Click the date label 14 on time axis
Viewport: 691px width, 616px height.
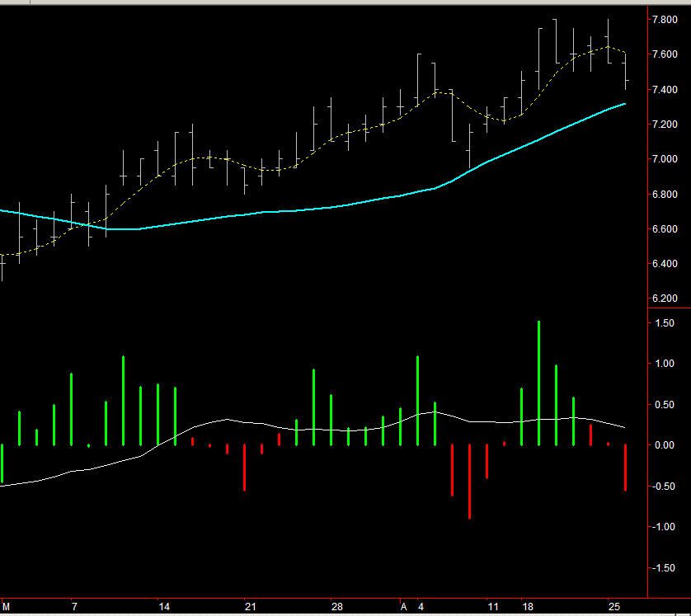coord(164,607)
